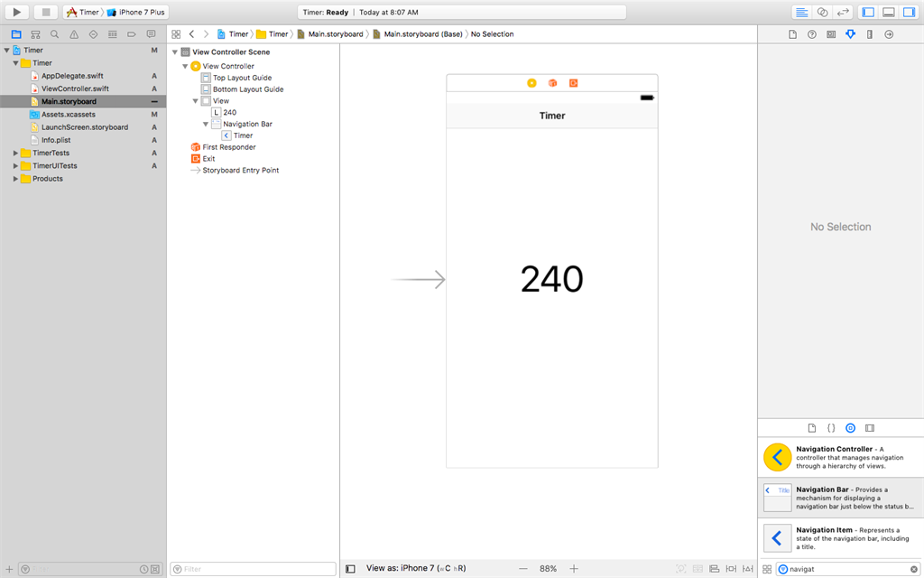This screenshot has width=924, height=578.
Task: Select the Timer navigation bar title on canvas
Action: [x=552, y=116]
